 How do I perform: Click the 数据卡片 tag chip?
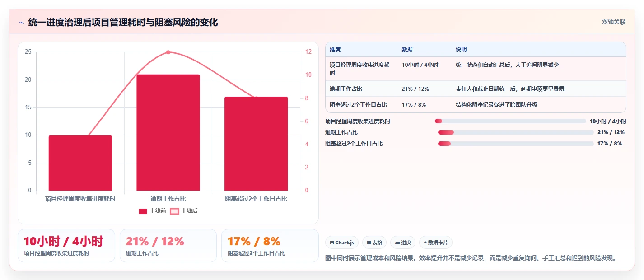coord(436,243)
